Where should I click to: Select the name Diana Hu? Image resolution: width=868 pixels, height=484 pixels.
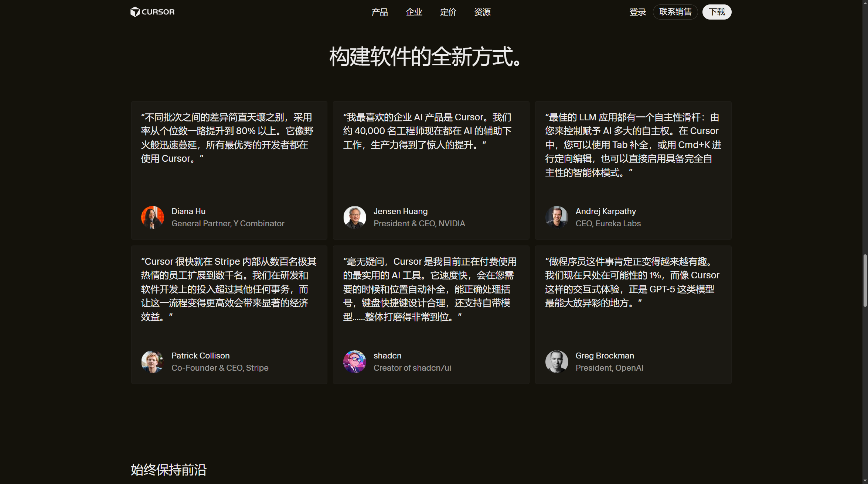click(x=188, y=211)
